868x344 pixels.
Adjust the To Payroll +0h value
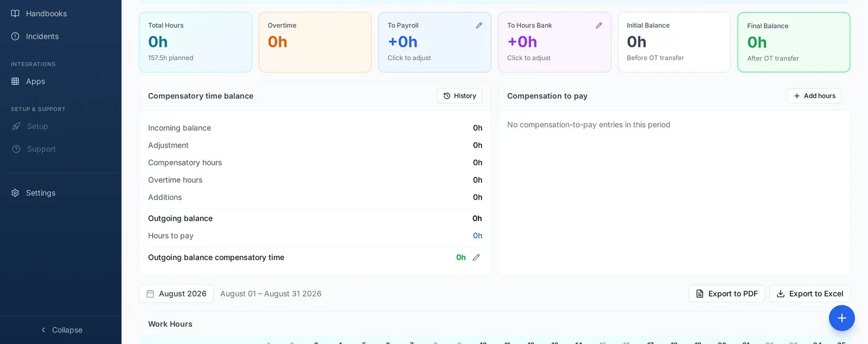click(x=403, y=42)
